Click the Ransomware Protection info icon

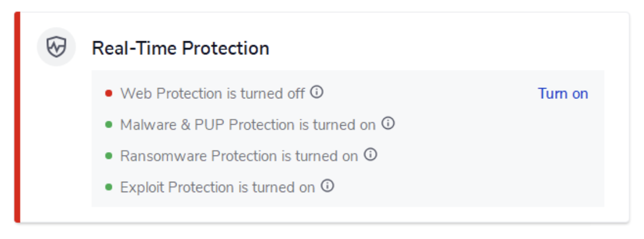371,154
